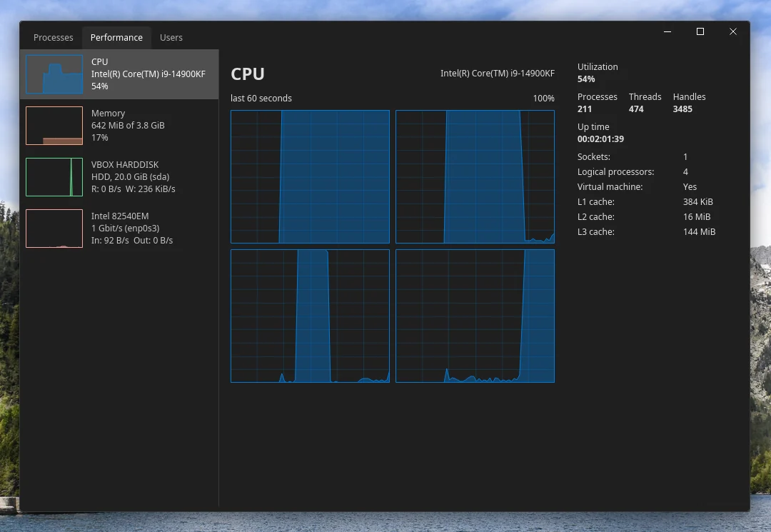This screenshot has width=771, height=532.
Task: Click the processor name in the CPU header
Action: tap(498, 74)
